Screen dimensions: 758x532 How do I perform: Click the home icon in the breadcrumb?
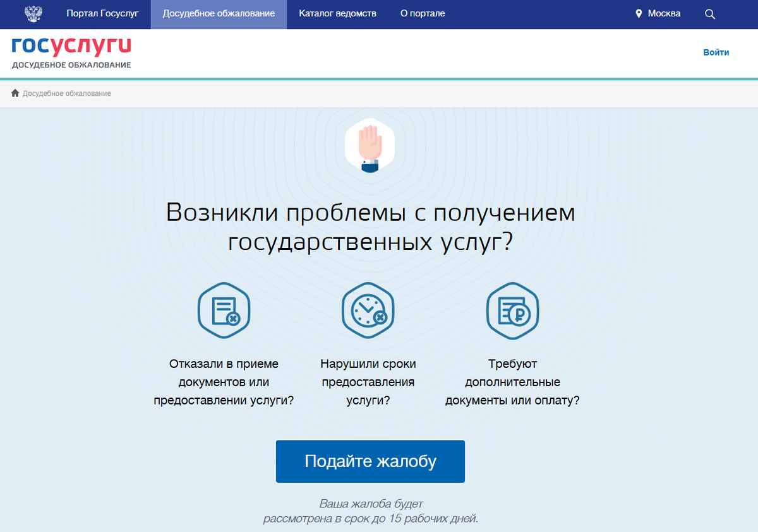(15, 93)
